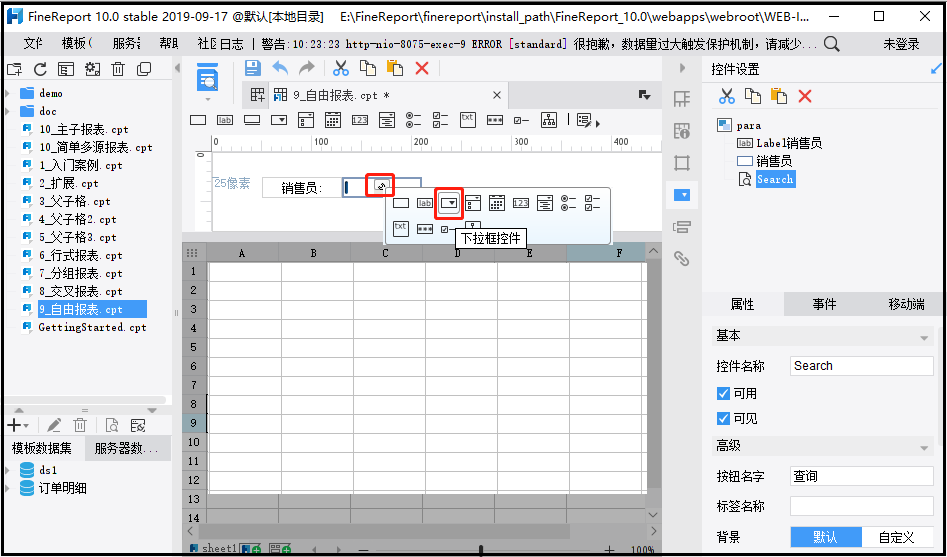Expand the 订单明细 dataset
Screen dimensions: 947x557
(x=8, y=488)
